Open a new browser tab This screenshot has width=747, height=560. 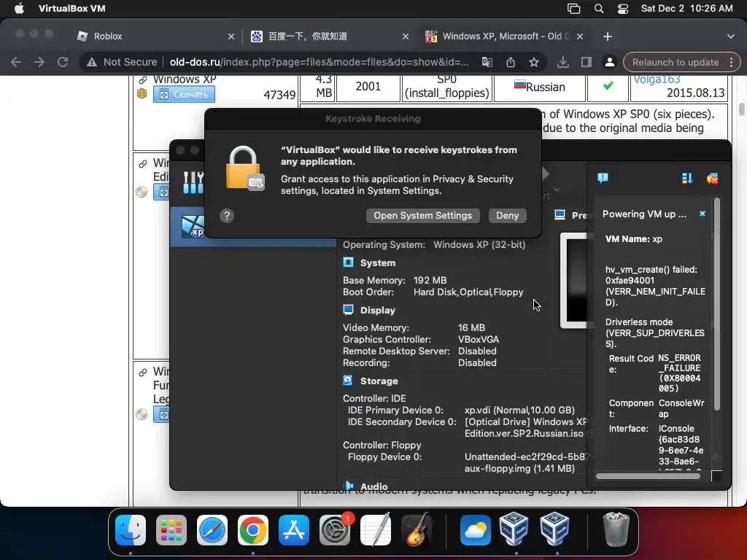[x=608, y=36]
